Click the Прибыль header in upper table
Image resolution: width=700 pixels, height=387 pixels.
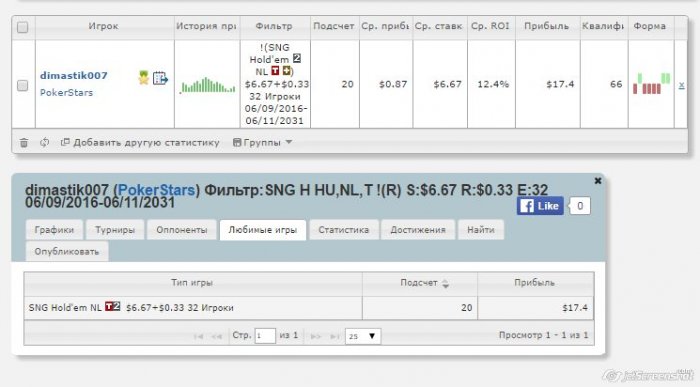pyautogui.click(x=547, y=26)
